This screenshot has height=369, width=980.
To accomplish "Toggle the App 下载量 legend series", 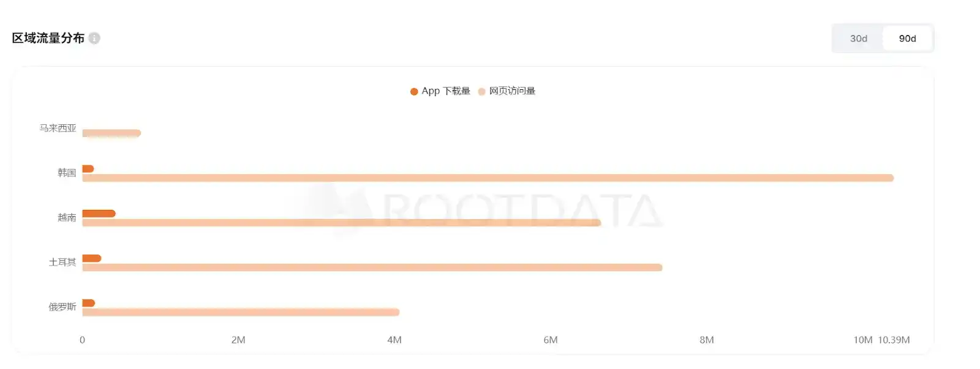I will [445, 91].
